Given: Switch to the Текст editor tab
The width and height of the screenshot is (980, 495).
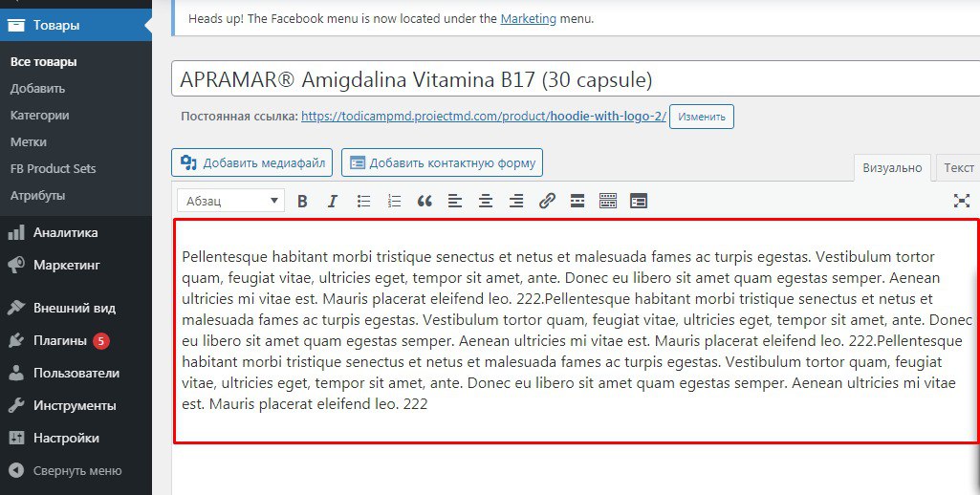Looking at the screenshot, I should click(x=958, y=167).
